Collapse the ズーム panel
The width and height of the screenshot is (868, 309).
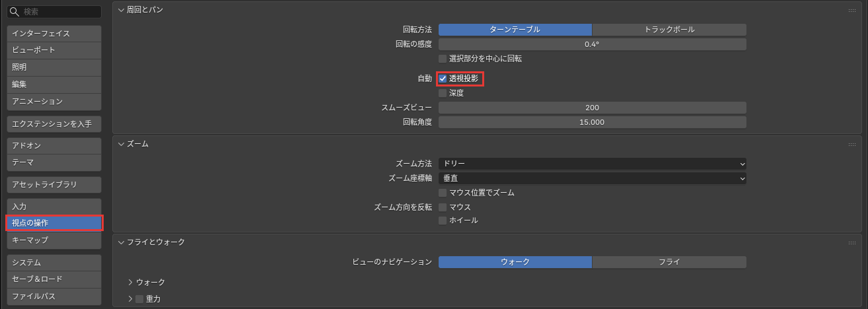(121, 144)
